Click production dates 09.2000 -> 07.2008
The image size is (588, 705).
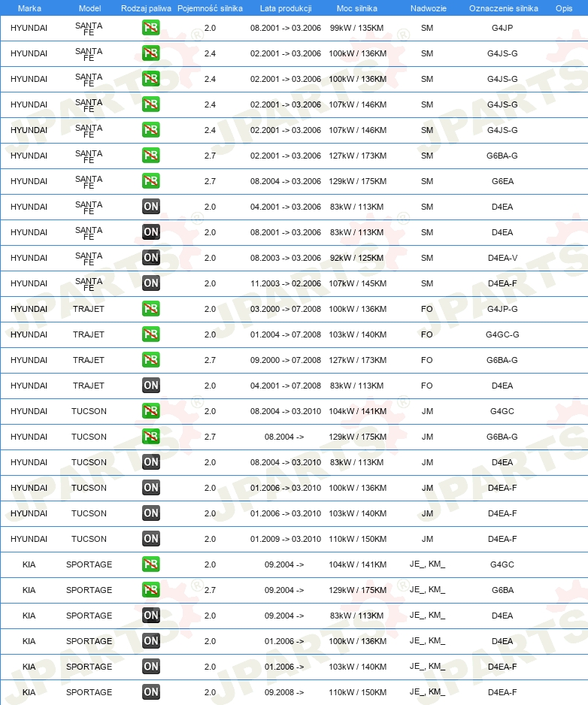286,360
